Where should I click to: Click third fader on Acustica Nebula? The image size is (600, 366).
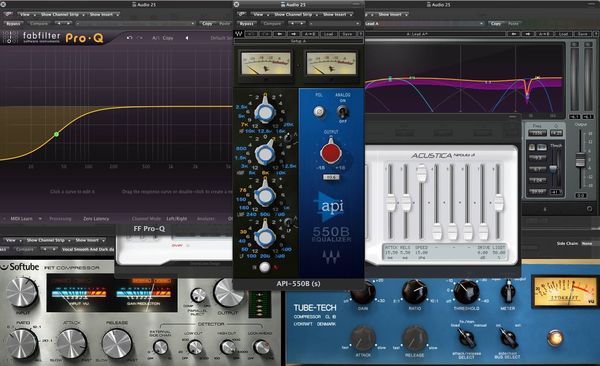(x=421, y=173)
